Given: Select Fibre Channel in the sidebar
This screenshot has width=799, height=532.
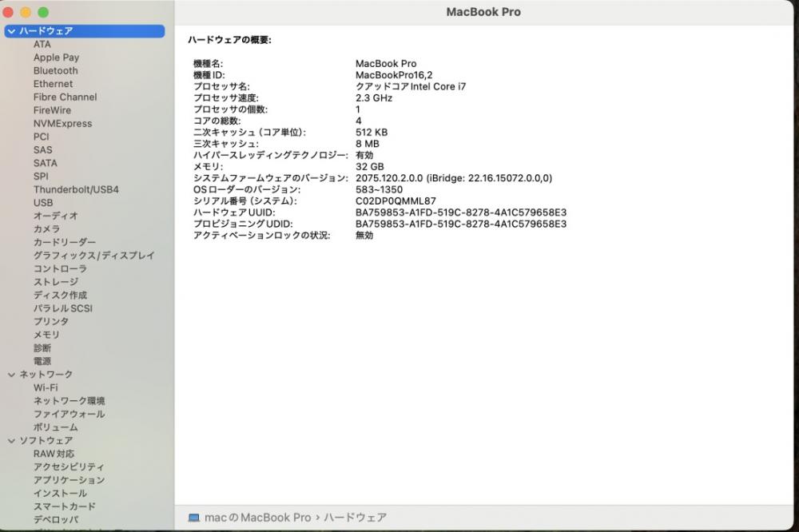Looking at the screenshot, I should point(66,97).
